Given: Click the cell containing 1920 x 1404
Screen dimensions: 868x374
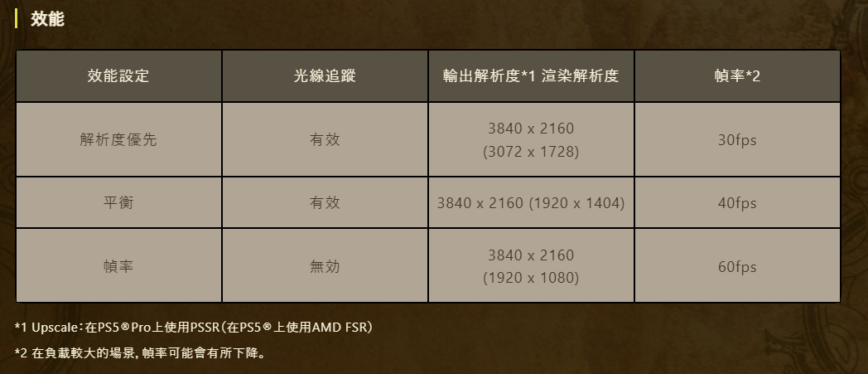Looking at the screenshot, I should click(531, 202).
